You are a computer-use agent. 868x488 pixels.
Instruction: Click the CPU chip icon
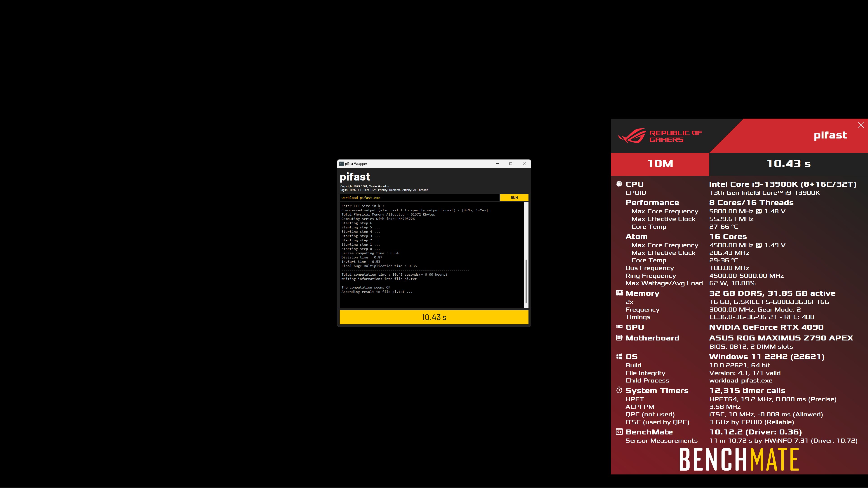[619, 183]
